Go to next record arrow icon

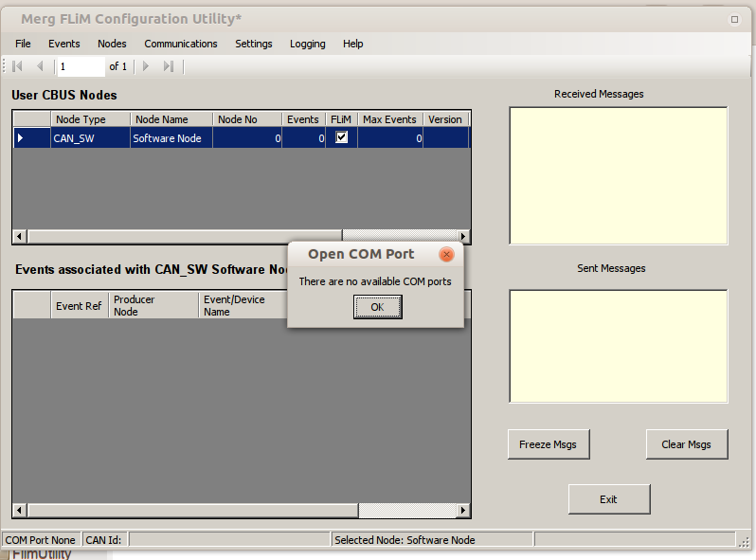click(146, 66)
